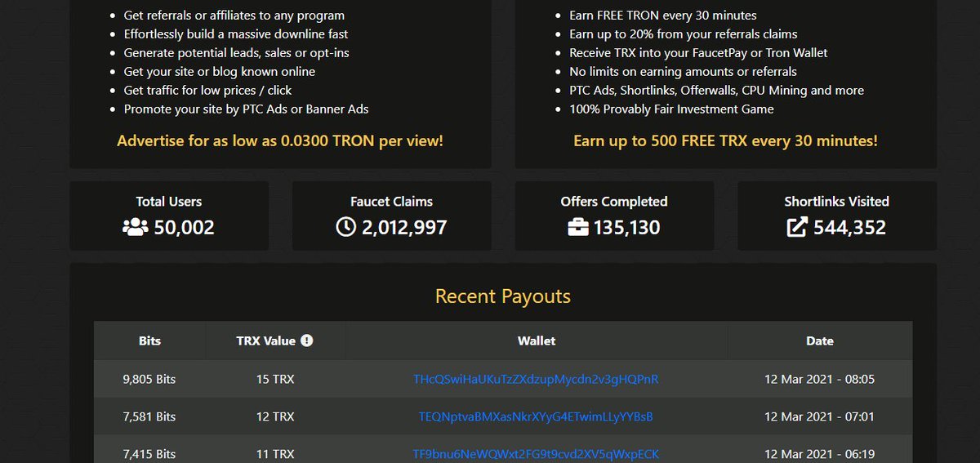
Task: Click the info icon beside TRX Value
Action: pos(306,341)
